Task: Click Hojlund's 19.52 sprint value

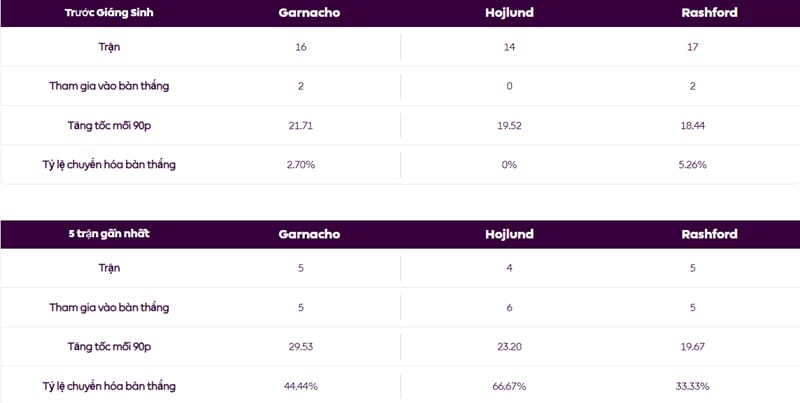Action: point(509,125)
